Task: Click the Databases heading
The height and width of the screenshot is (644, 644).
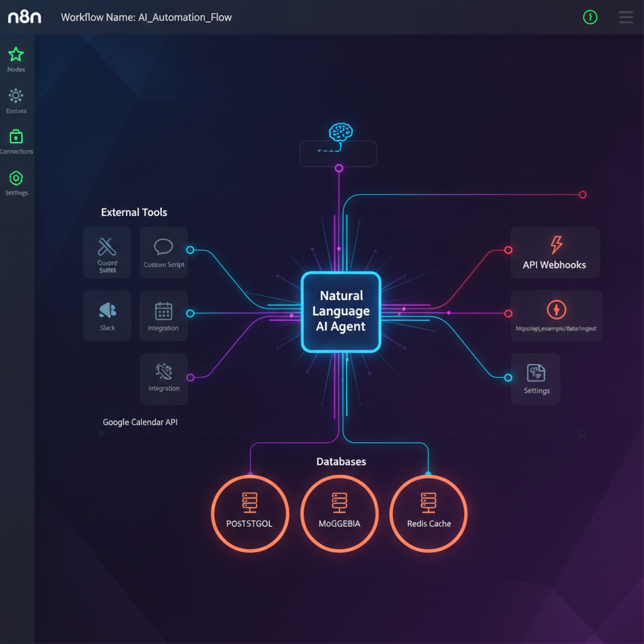Action: 341,462
